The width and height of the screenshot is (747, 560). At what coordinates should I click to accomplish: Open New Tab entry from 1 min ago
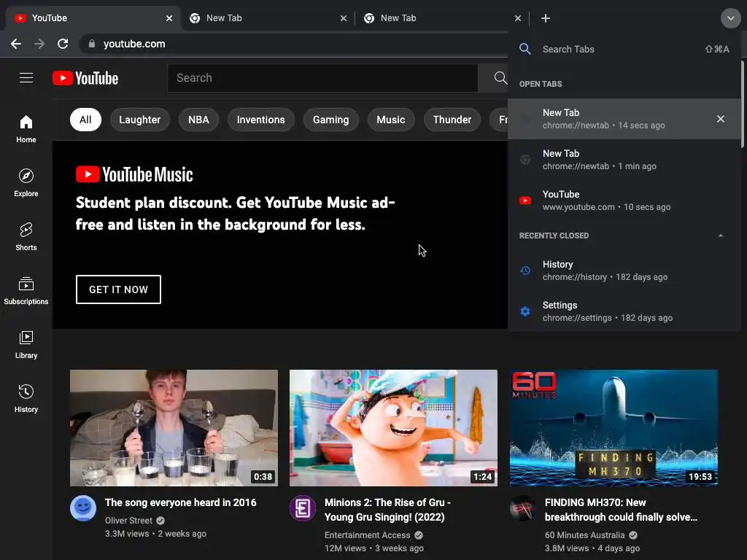tap(624, 160)
